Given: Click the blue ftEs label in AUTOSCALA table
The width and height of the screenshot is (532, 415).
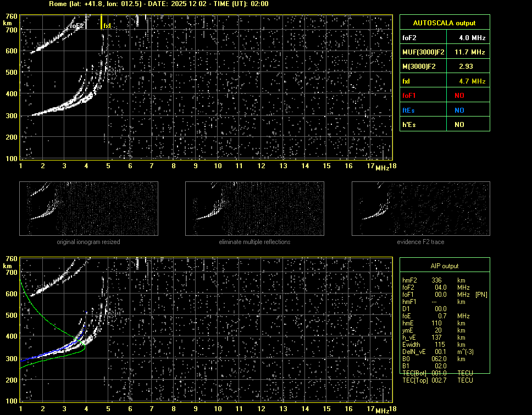Looking at the screenshot, I should [408, 110].
